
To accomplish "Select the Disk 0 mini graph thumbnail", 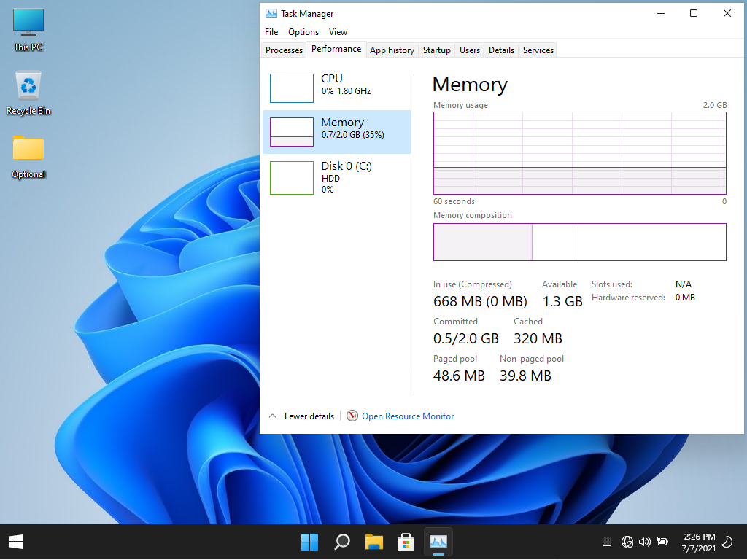I will coord(292,178).
